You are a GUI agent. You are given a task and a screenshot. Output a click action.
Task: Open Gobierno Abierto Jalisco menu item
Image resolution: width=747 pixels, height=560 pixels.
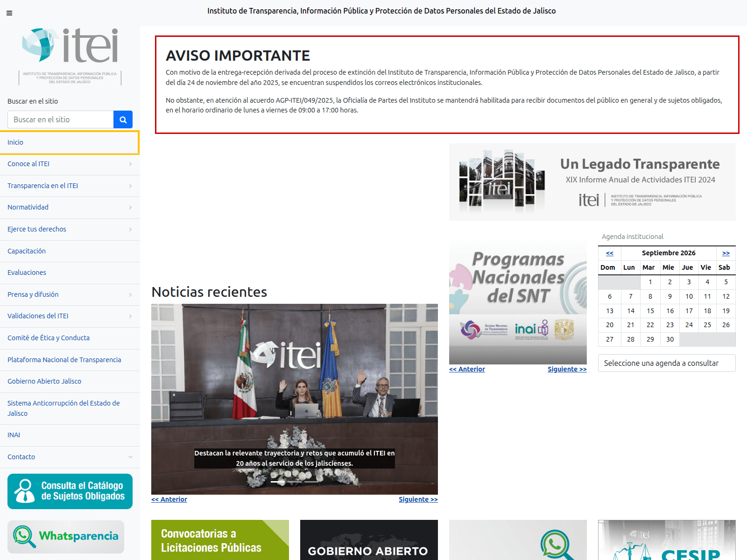[x=70, y=381]
